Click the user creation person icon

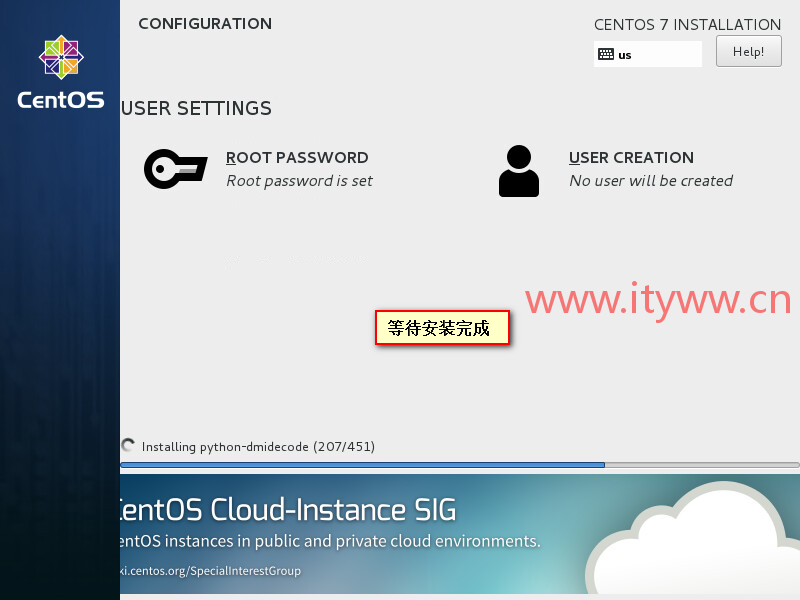(518, 171)
